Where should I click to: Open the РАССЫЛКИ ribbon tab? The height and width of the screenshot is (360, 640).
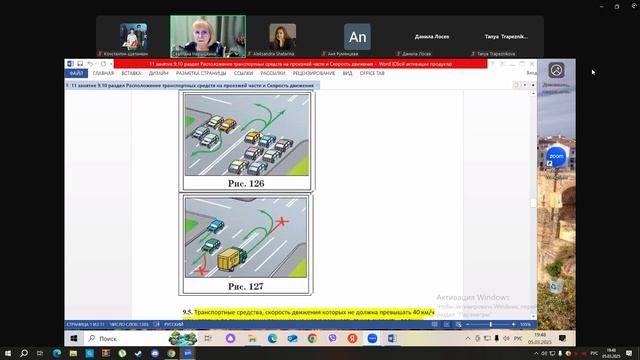[273, 73]
